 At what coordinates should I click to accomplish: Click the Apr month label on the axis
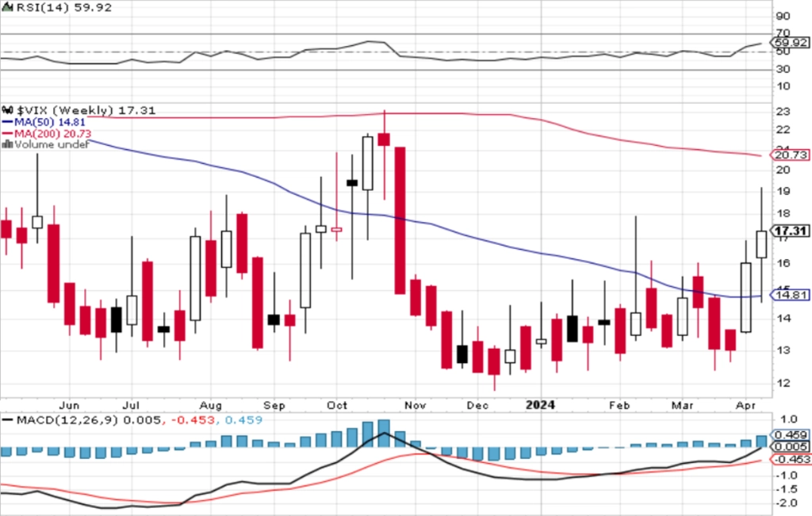745,405
